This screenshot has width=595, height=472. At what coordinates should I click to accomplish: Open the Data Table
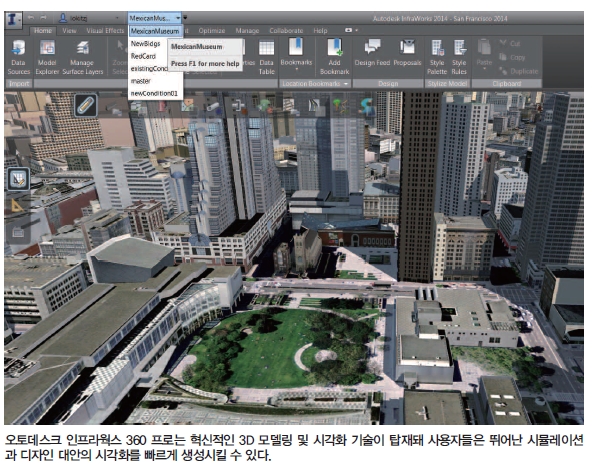(x=266, y=58)
